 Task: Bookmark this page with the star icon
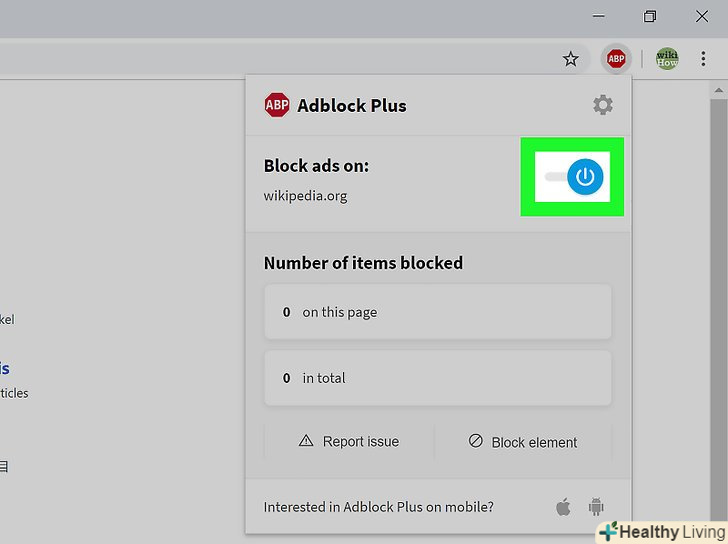(x=570, y=59)
